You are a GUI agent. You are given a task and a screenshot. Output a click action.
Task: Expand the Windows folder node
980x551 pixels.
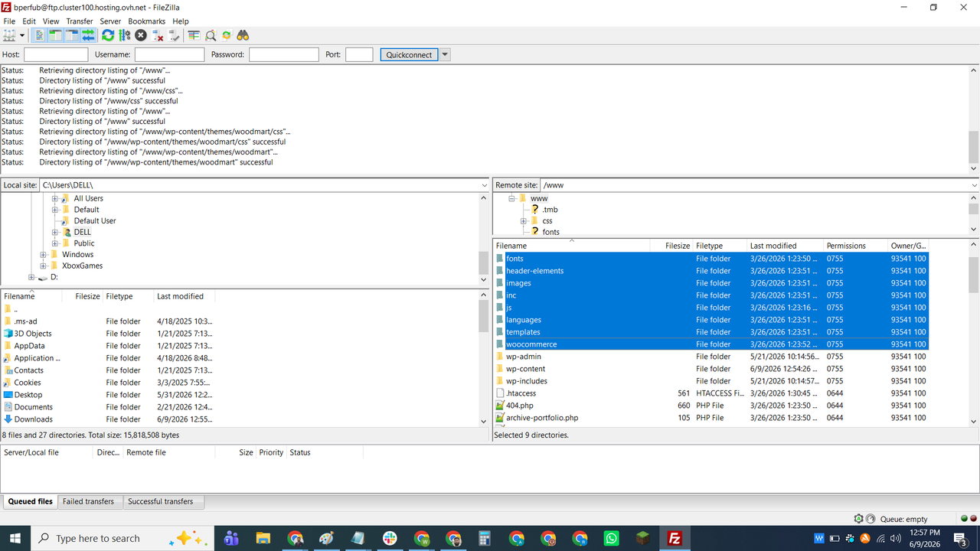(44, 255)
